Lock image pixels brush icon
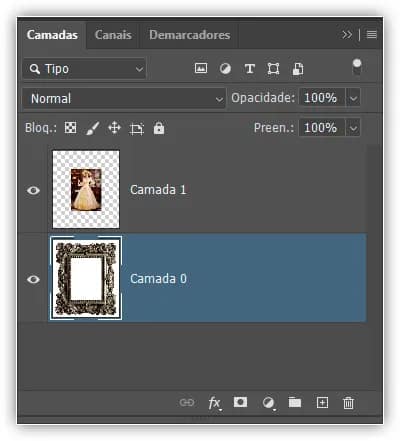The image size is (400, 441). point(93,128)
